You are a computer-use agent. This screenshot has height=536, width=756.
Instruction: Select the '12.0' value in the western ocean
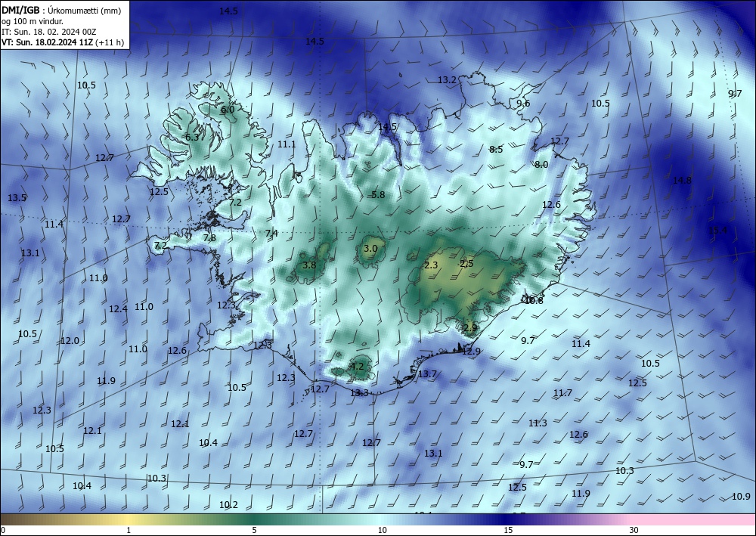click(70, 341)
